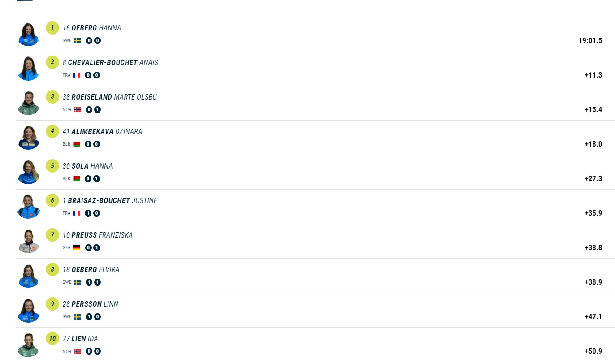Click the Norwegian flag in Roeiseland's row

point(77,109)
